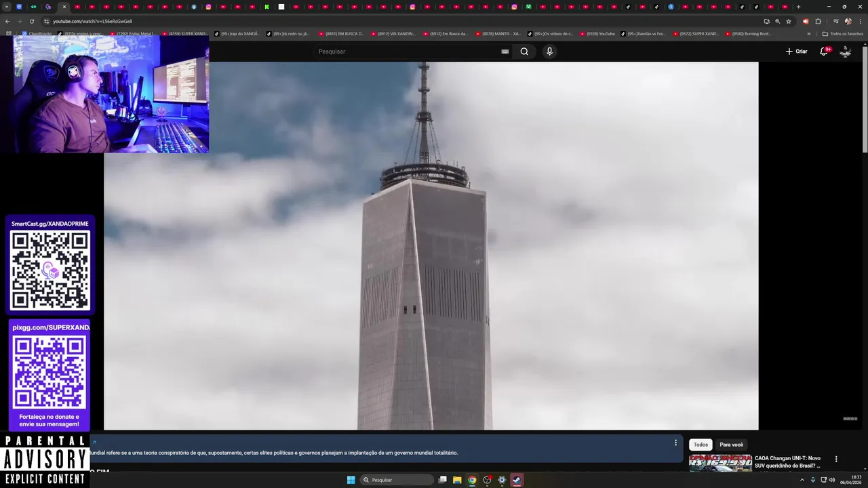Click the tray microphone icon
The image size is (868, 488).
point(813,480)
